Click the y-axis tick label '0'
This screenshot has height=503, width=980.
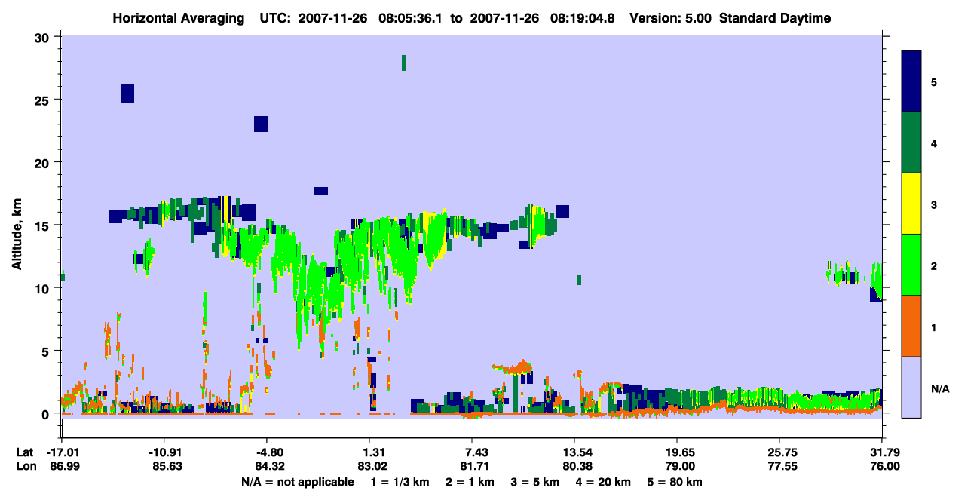[47, 413]
